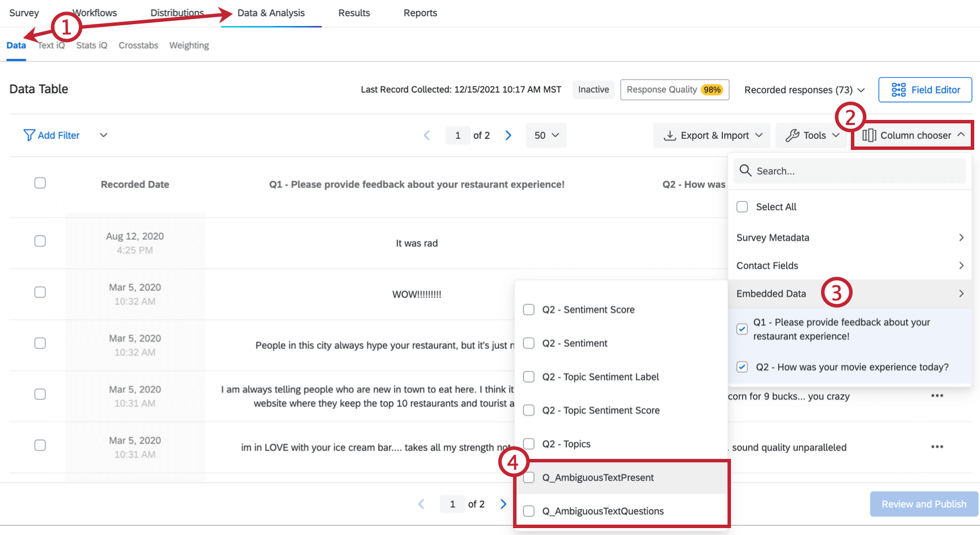Click the Review and Publish button

(x=924, y=504)
